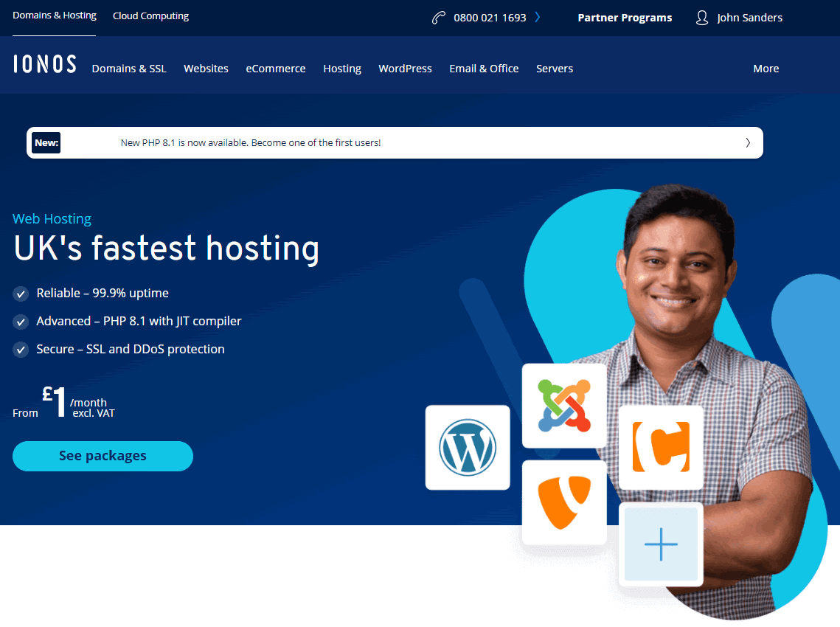Click the orange Contao logo tile
The width and height of the screenshot is (840, 627).
click(x=661, y=447)
